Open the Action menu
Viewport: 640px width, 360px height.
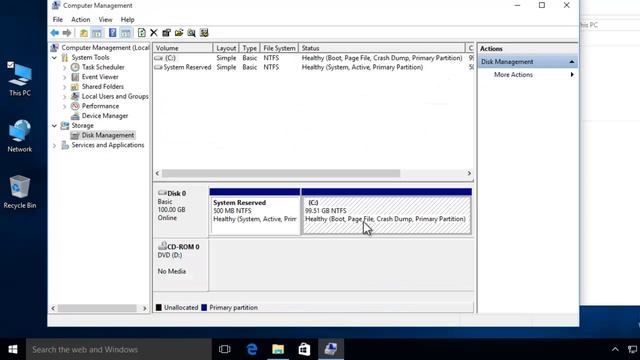click(80, 20)
